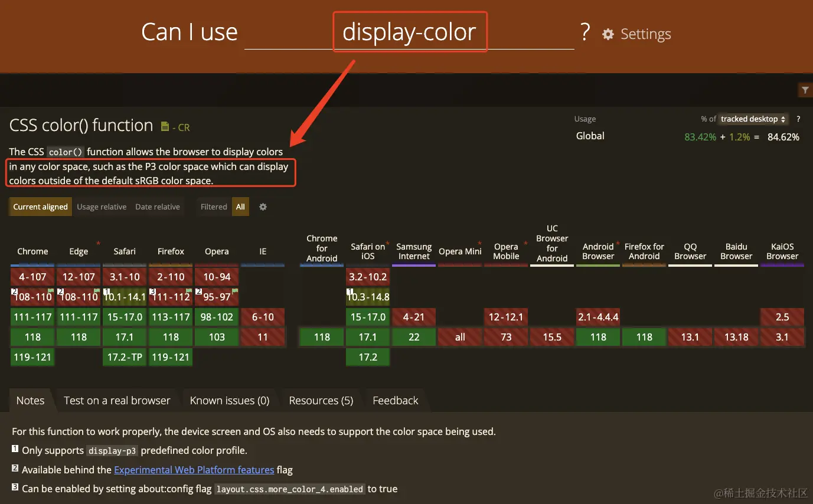The height and width of the screenshot is (504, 813).
Task: Click Chrome for Android 118 cell
Action: pos(322,337)
